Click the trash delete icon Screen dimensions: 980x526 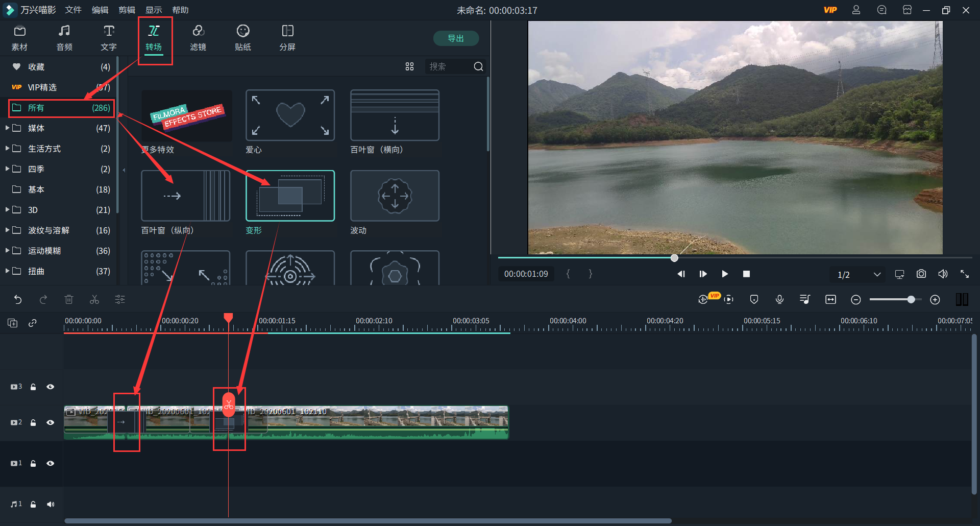point(69,300)
